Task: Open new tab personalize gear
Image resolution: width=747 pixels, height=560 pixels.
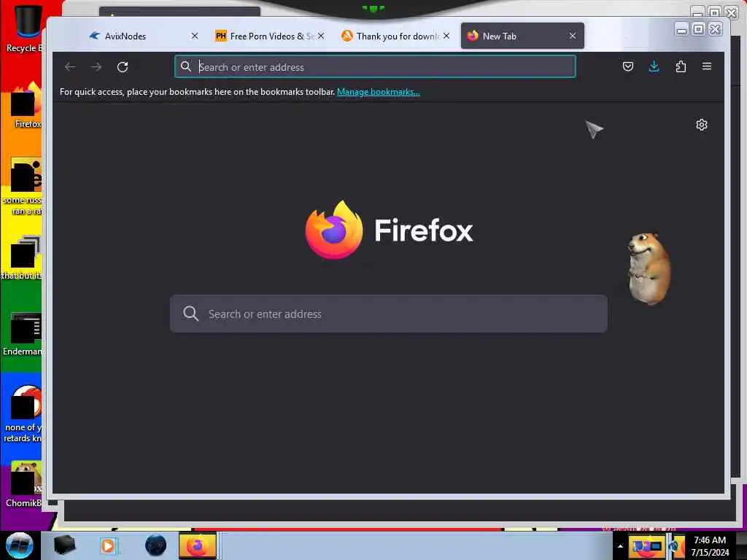Action: point(702,125)
